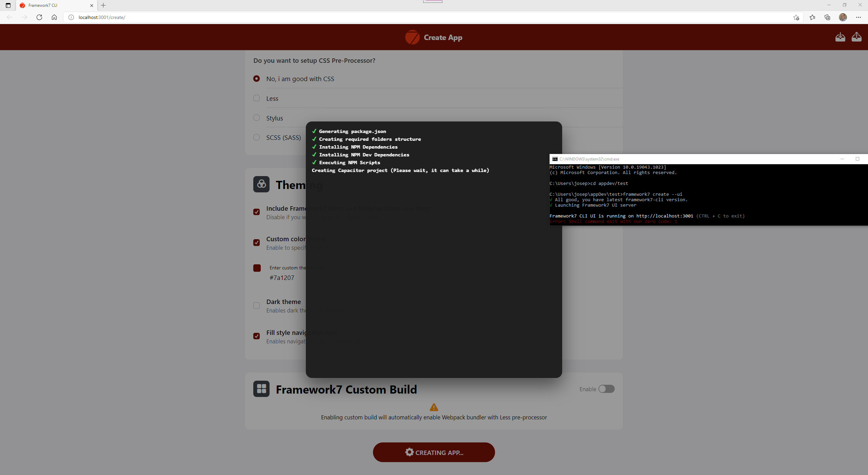Click 'Creating Capacitor project' log line
868x475 pixels.
(400, 170)
